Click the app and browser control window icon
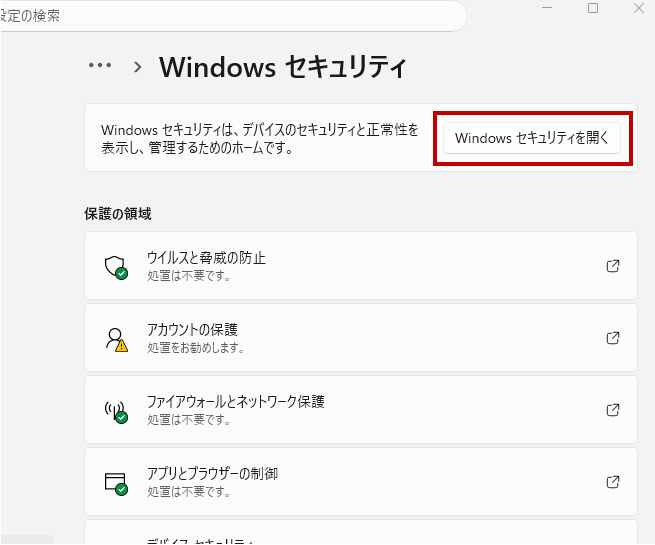Screen dimensions: 655x545 coord(116,484)
